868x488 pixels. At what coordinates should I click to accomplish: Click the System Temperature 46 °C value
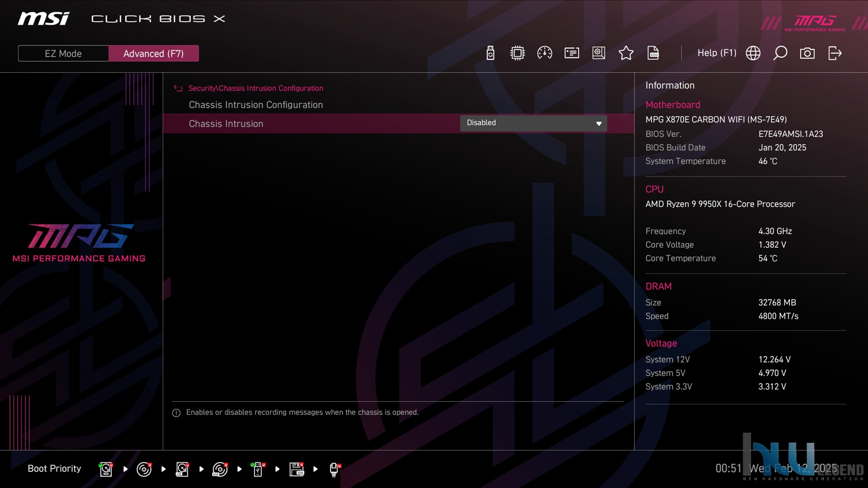(x=768, y=161)
